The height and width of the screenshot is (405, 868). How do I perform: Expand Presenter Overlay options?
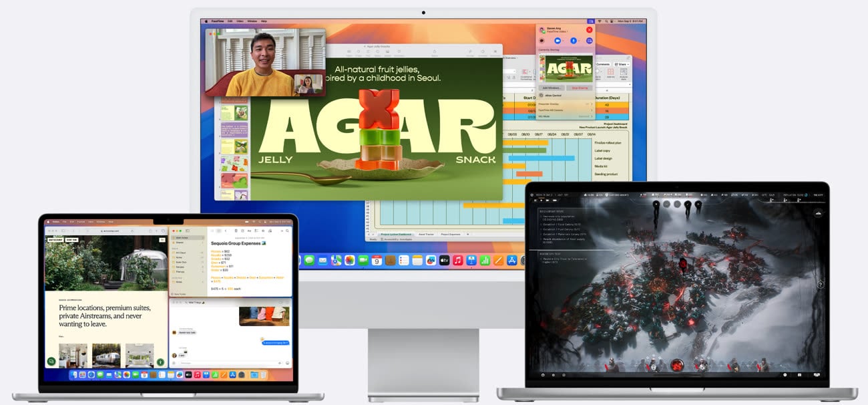(566, 104)
